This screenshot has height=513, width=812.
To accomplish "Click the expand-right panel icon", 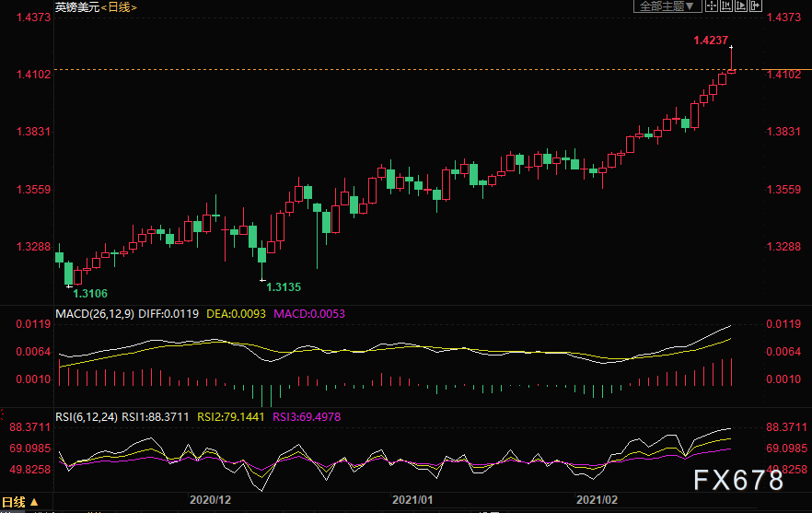I will click(x=756, y=6).
